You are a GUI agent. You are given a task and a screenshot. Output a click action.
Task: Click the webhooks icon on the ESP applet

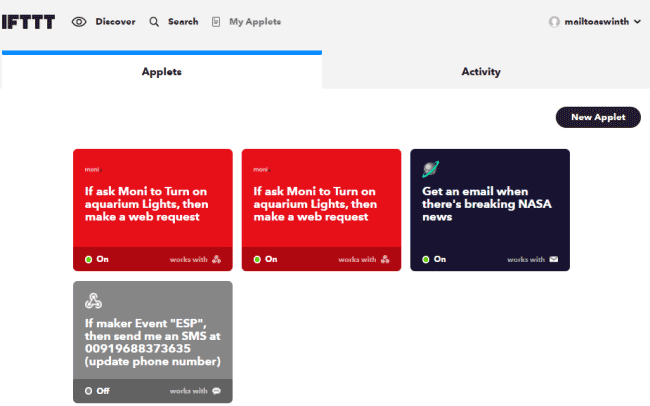[x=93, y=301]
